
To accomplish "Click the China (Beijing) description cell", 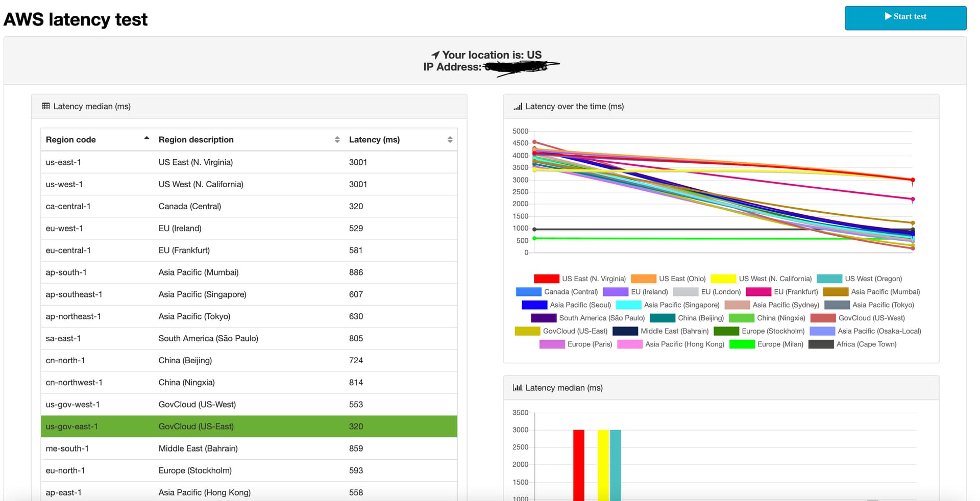I will click(249, 360).
